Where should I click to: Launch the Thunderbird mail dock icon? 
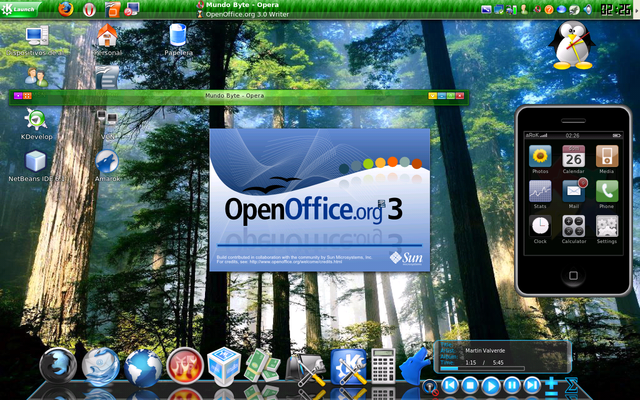tap(100, 367)
